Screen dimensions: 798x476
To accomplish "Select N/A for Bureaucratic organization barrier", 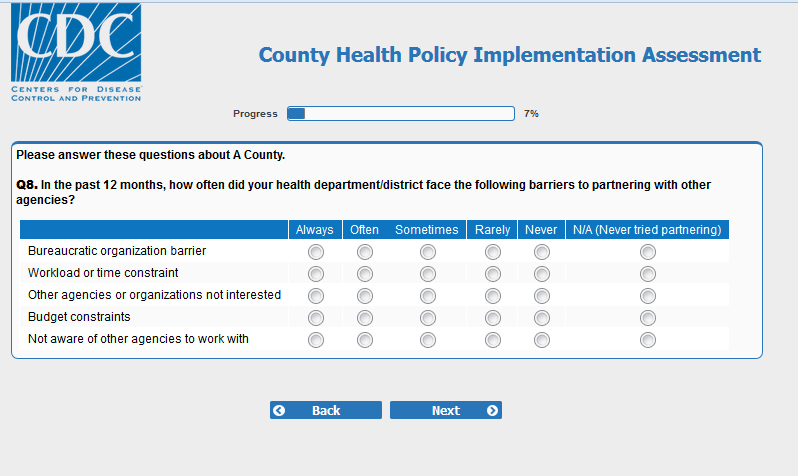I will click(x=648, y=252).
